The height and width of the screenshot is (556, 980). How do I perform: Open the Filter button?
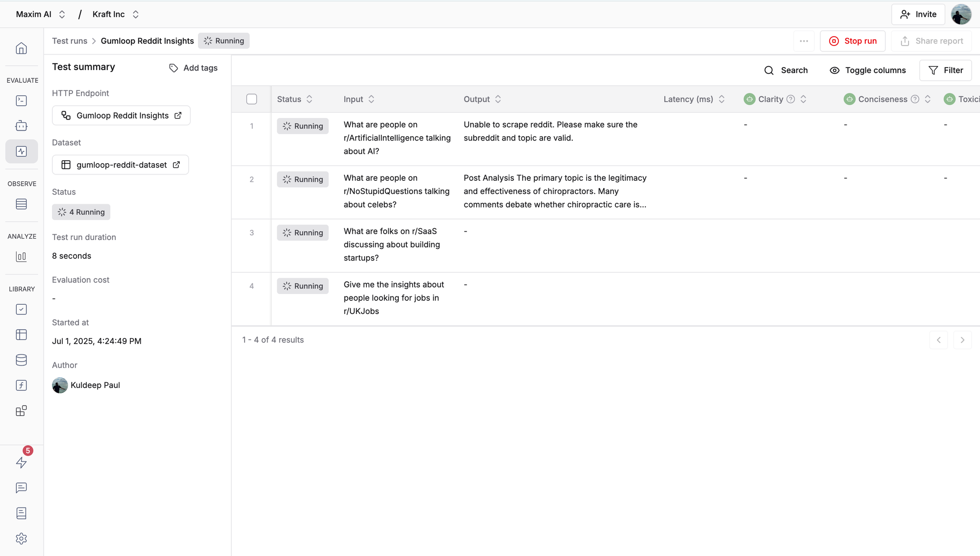click(x=945, y=70)
